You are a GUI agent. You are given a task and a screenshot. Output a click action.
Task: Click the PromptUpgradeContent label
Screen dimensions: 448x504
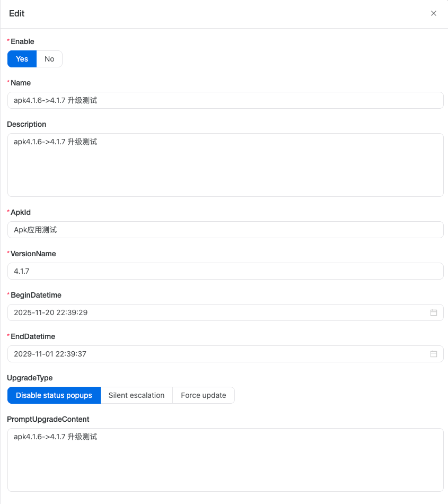click(48, 419)
